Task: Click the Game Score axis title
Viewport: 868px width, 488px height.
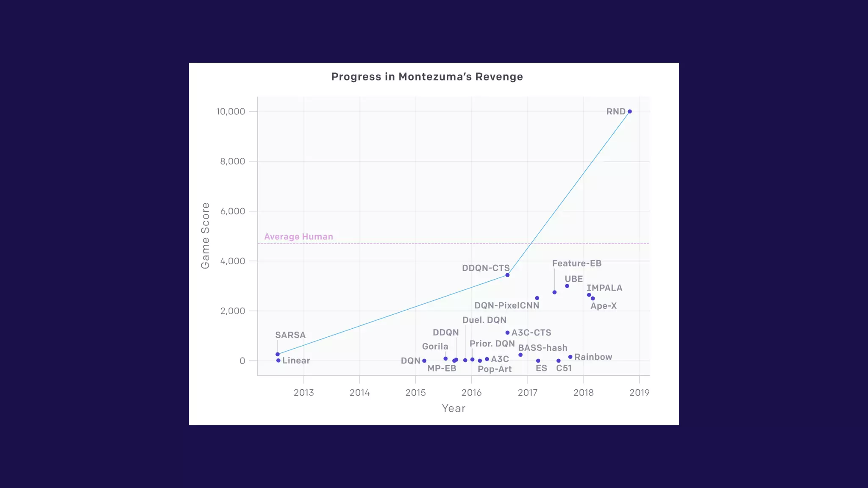Action: click(x=205, y=236)
